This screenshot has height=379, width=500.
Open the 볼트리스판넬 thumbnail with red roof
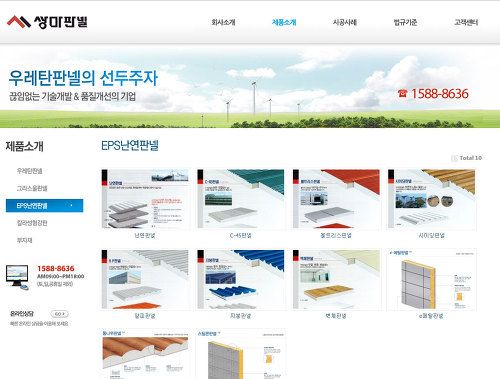click(336, 199)
